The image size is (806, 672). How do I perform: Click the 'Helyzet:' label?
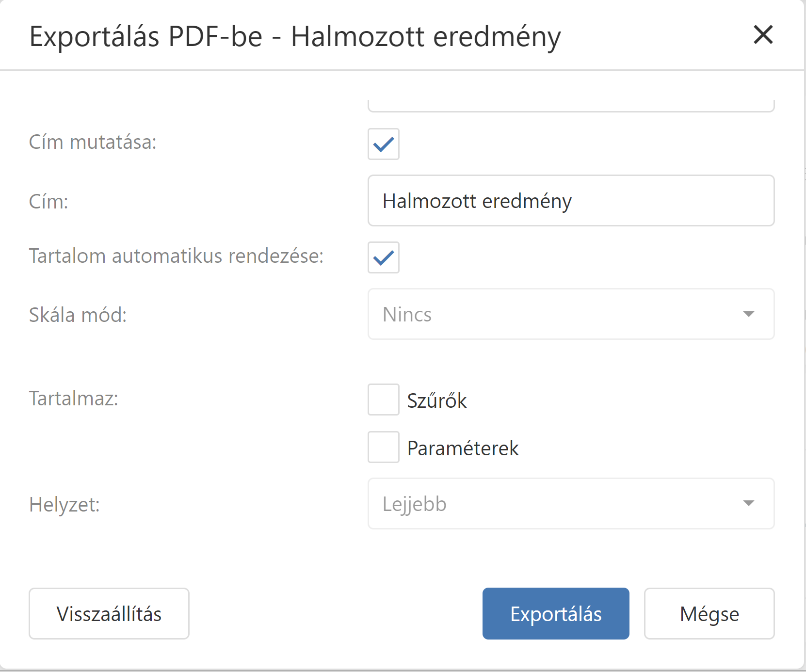point(64,505)
